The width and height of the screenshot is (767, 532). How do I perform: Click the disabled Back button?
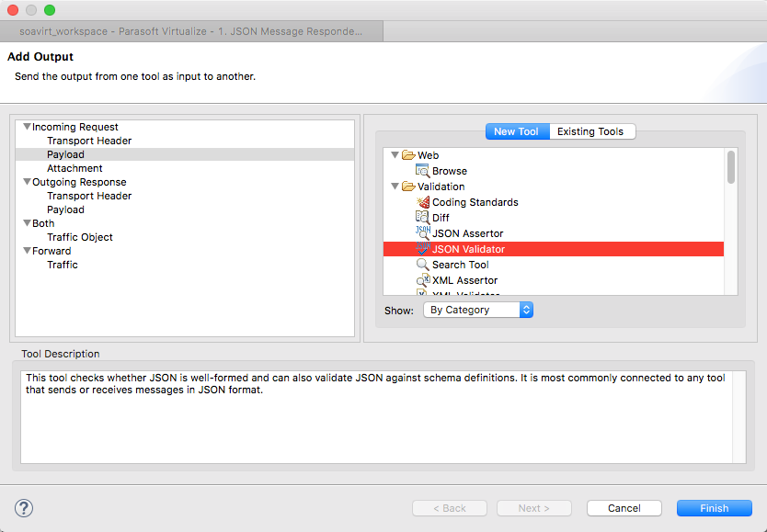450,508
